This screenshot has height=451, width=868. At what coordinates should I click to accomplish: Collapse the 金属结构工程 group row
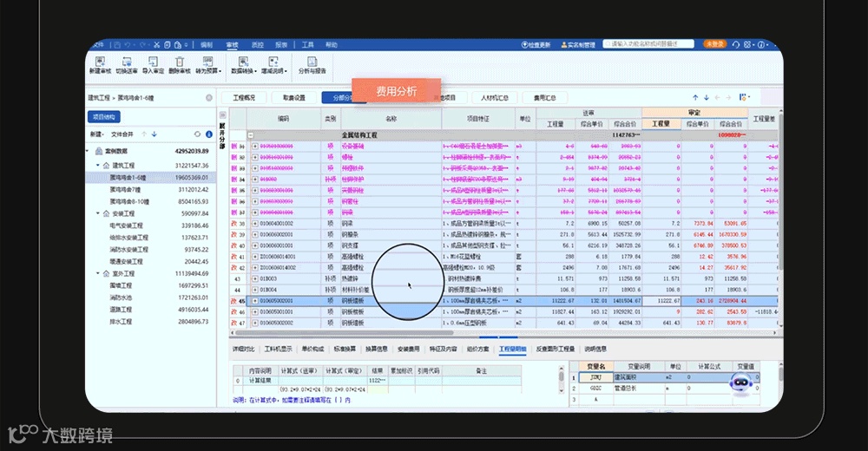251,135
